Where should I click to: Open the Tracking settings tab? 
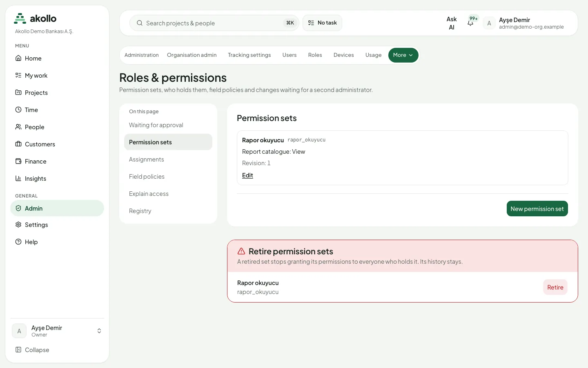249,55
